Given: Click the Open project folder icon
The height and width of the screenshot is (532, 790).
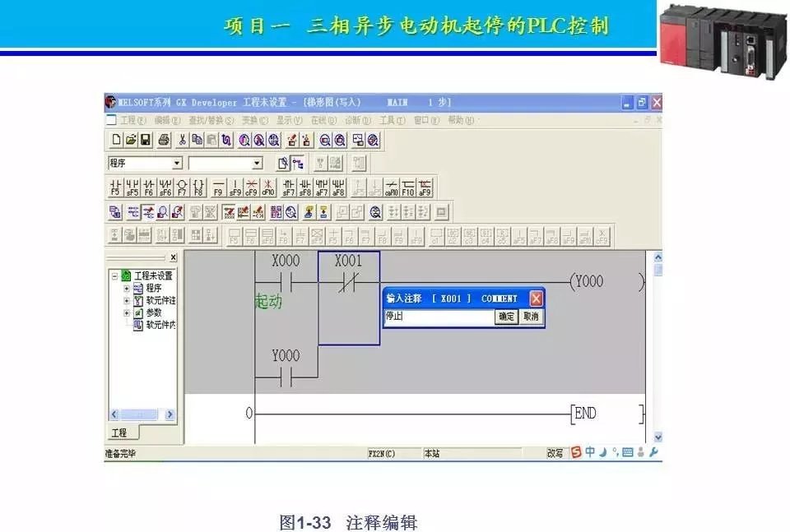Looking at the screenshot, I should coord(130,140).
